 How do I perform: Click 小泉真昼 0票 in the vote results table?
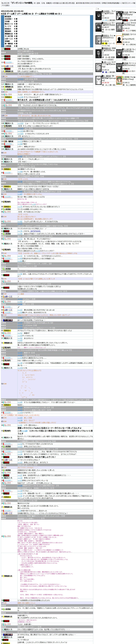pyautogui.click(x=11, y=46)
